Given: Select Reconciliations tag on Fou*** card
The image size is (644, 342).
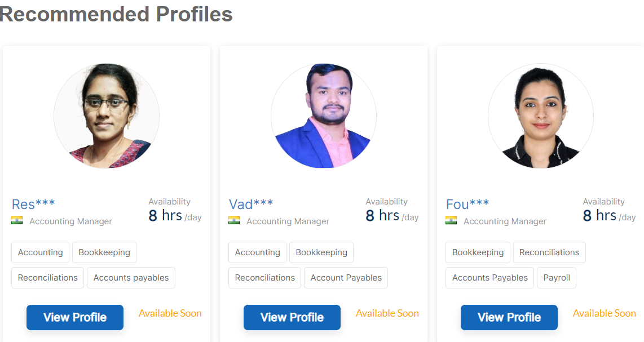Looking at the screenshot, I should tap(549, 252).
